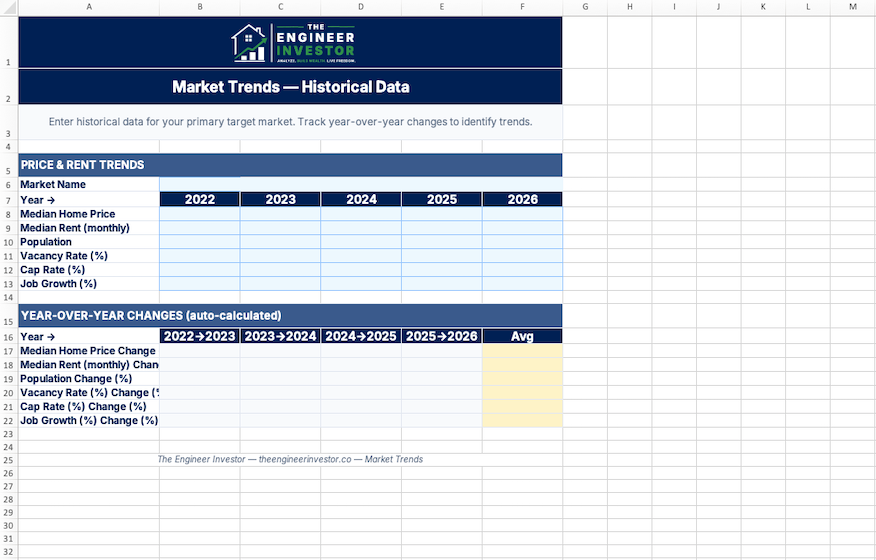Viewport: 876px width, 560px height.
Task: Select the Median Home Price 2022 cell
Action: [x=199, y=214]
